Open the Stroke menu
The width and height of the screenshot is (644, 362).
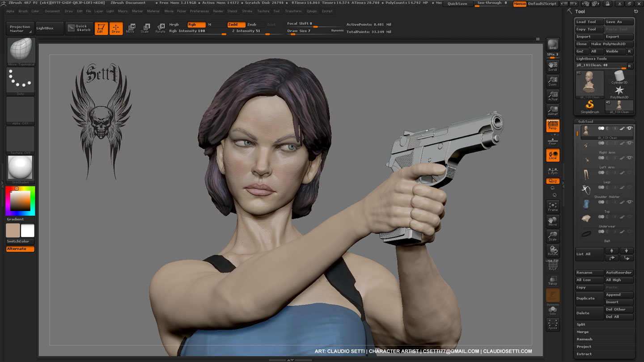click(x=247, y=11)
